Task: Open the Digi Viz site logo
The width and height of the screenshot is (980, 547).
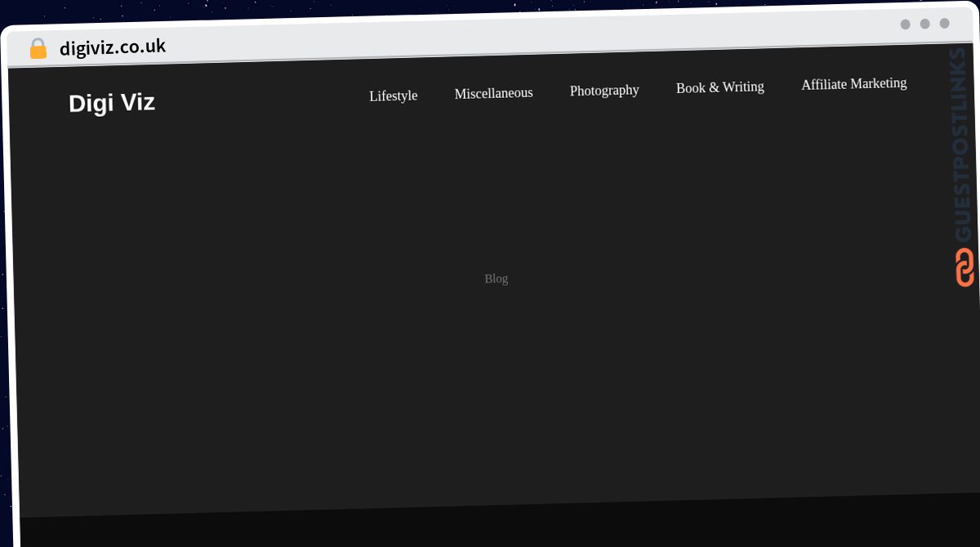Action: click(112, 103)
